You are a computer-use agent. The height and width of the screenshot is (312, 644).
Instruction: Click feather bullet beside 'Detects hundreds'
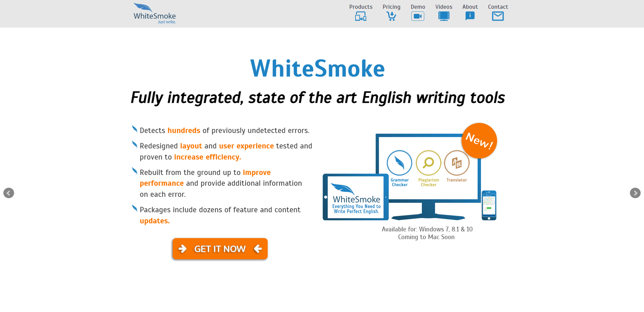pyautogui.click(x=135, y=129)
